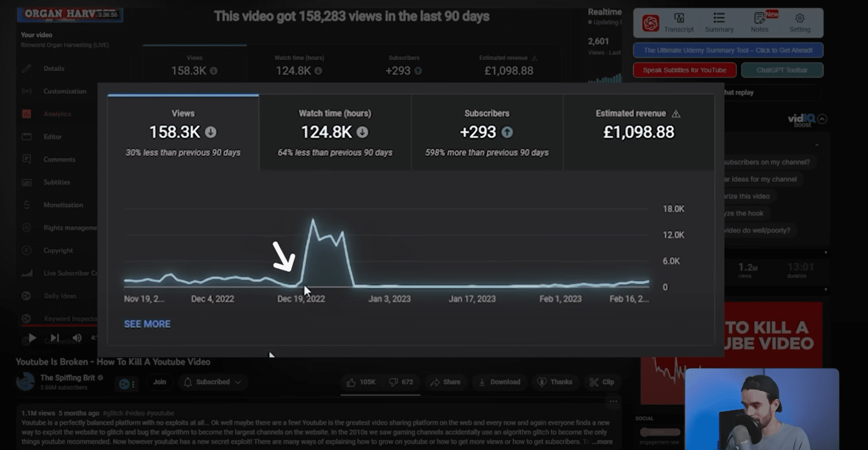
Task: Select the Watch time (hours) tab
Action: click(x=335, y=133)
